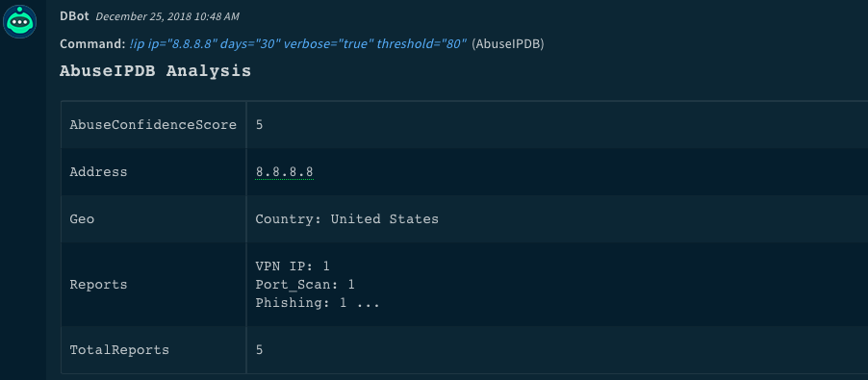Image resolution: width=868 pixels, height=380 pixels.
Task: Click the Port_Scan: 1 report entry
Action: tap(305, 285)
